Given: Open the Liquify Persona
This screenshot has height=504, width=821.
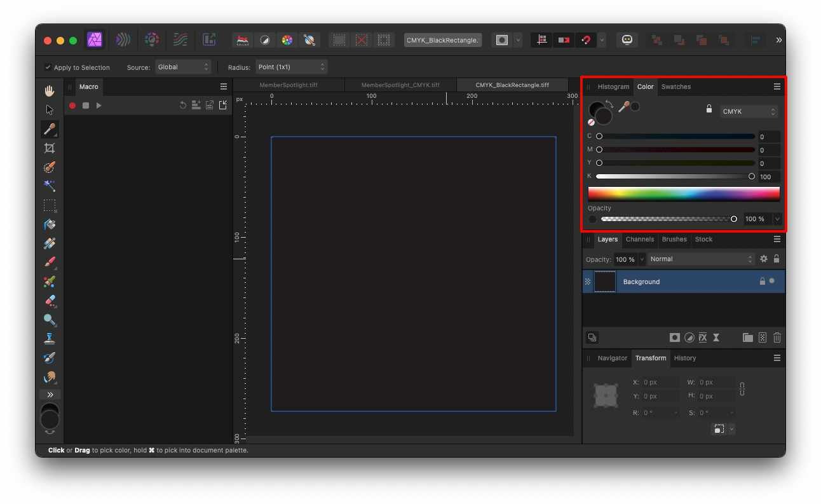Looking at the screenshot, I should pos(123,40).
